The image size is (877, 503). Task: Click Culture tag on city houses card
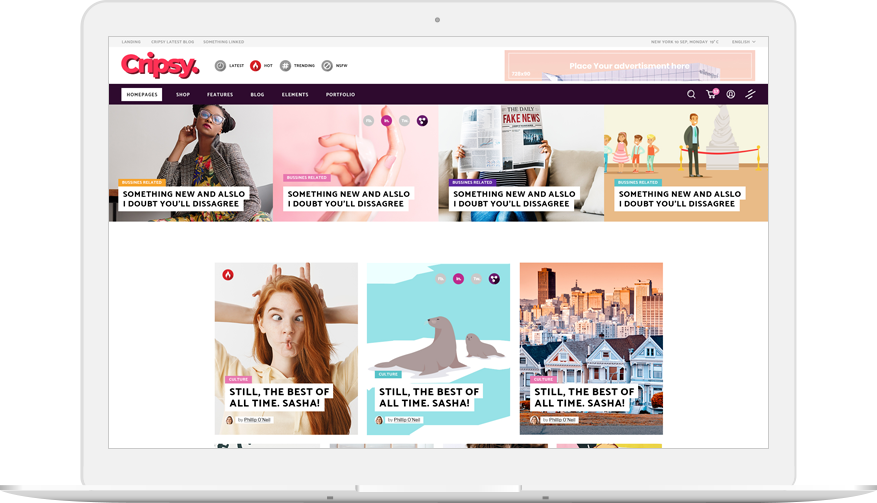point(543,379)
